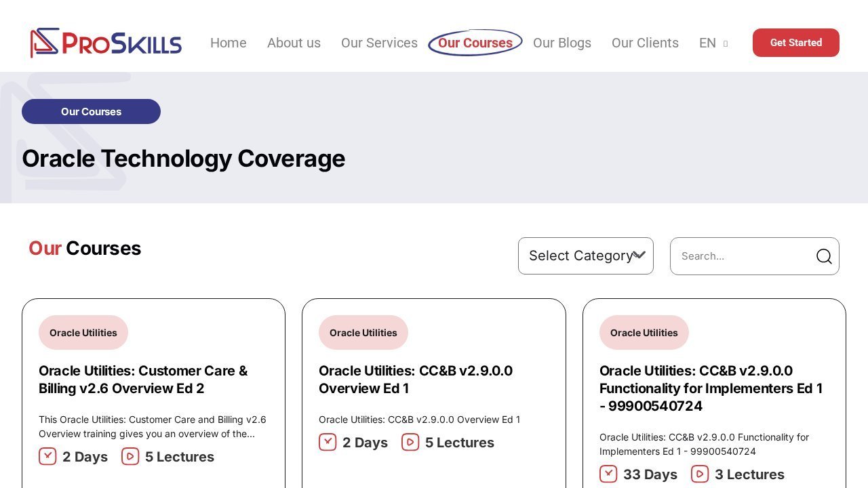
Task: Select Our Courses in the navigation
Action: coord(475,43)
